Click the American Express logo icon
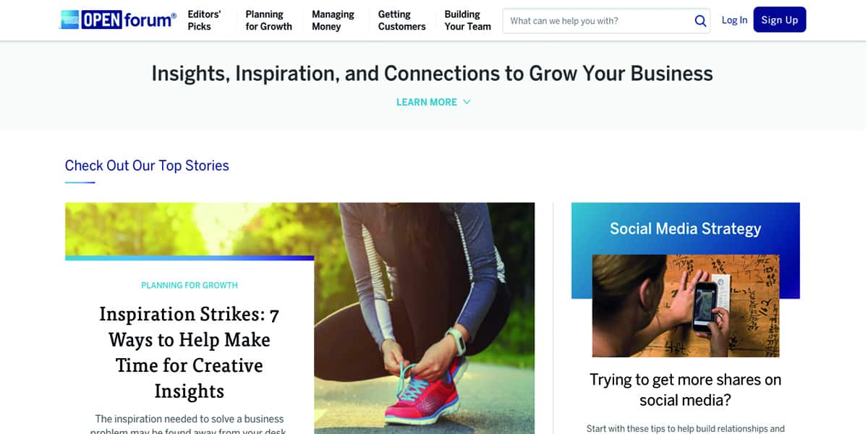Image resolution: width=868 pixels, height=434 pixels. [70, 20]
